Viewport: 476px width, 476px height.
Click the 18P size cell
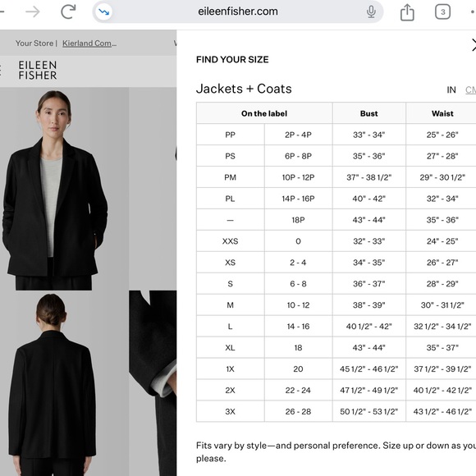[x=298, y=220]
